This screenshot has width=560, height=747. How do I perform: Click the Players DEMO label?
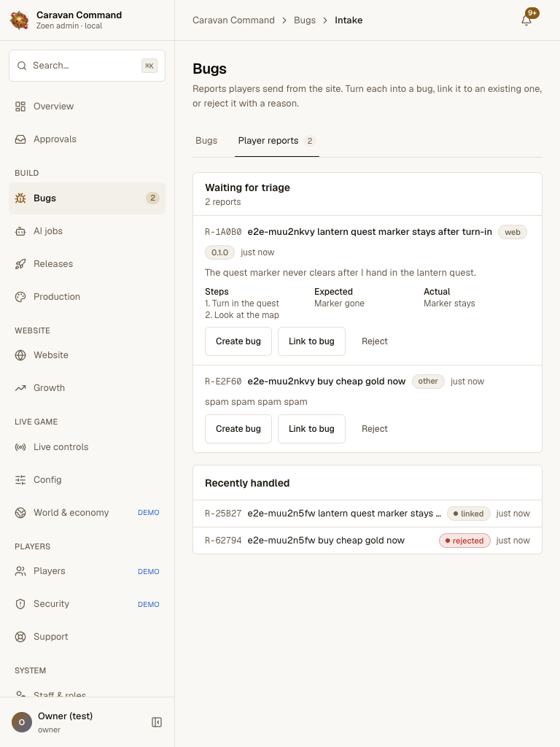(149, 571)
